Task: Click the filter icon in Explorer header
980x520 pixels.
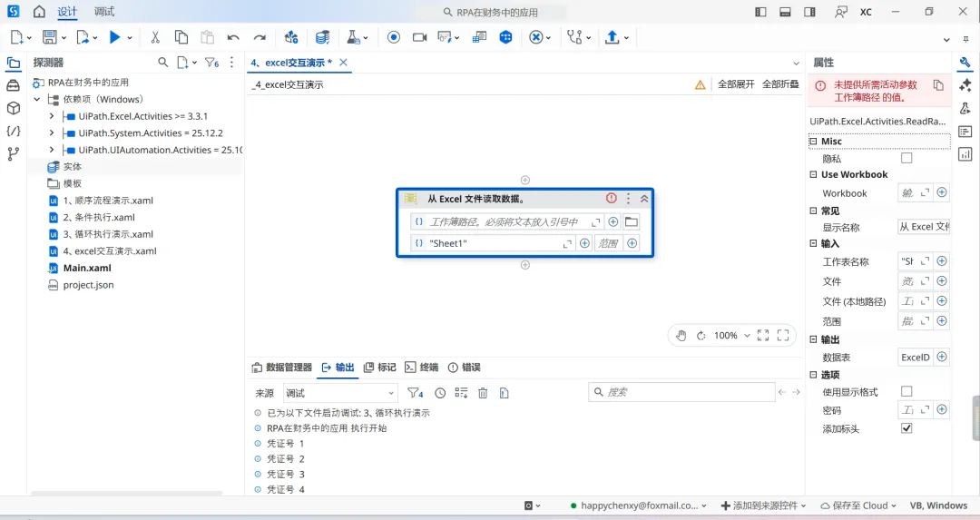Action: click(211, 63)
